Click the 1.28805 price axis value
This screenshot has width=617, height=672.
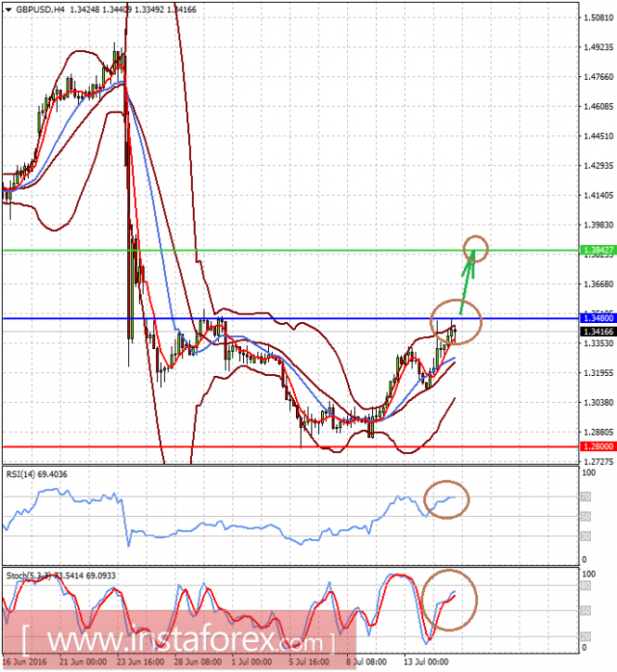598,432
